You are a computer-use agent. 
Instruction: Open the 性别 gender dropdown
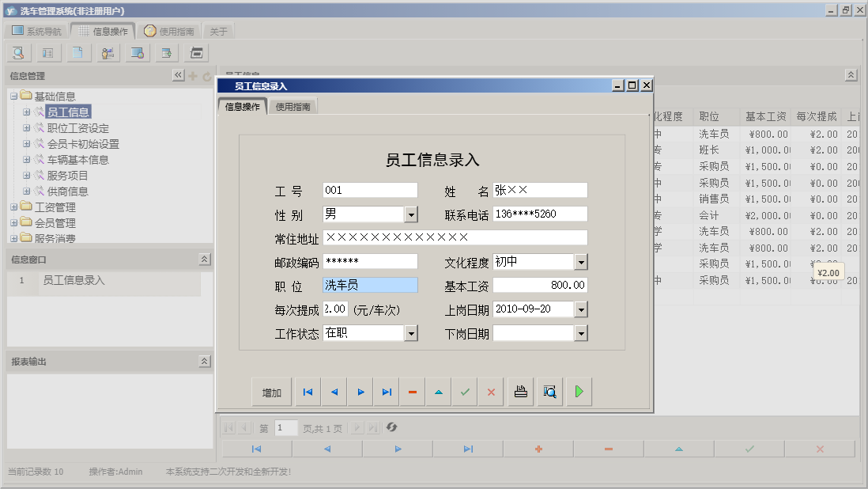[x=411, y=214]
